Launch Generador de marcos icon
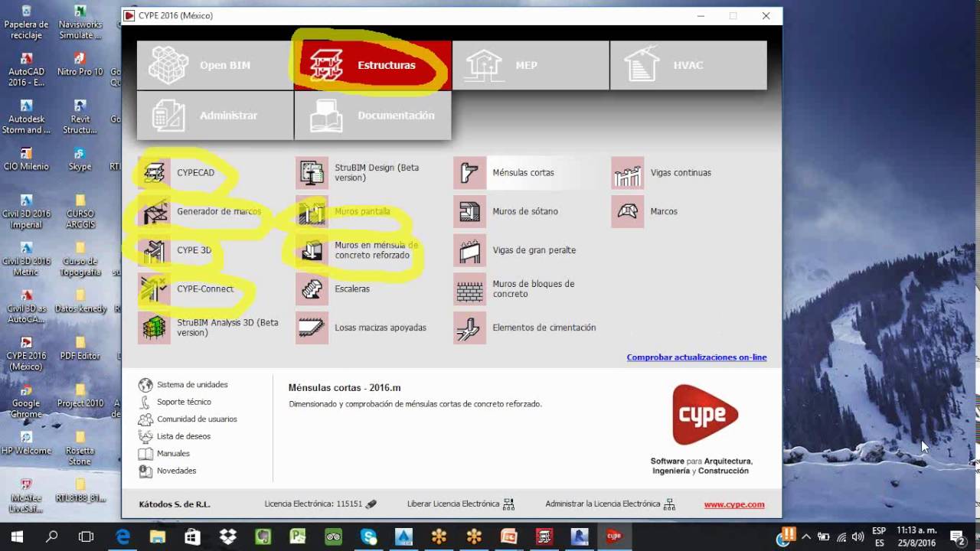980x551 pixels. click(x=155, y=212)
